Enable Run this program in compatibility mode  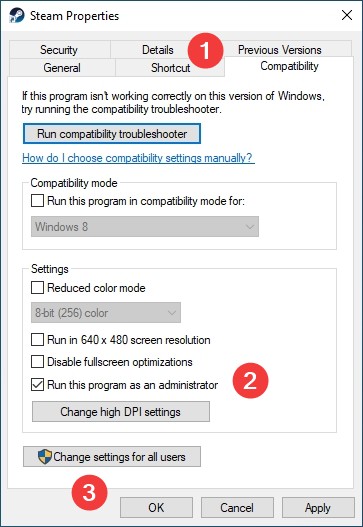coord(37,201)
